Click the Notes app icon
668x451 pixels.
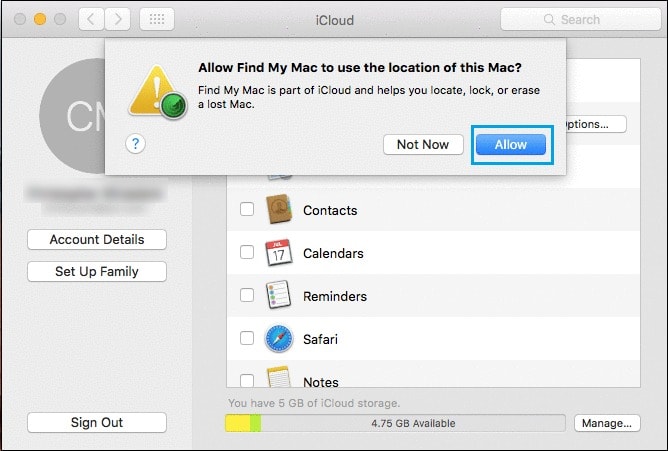tap(278, 378)
